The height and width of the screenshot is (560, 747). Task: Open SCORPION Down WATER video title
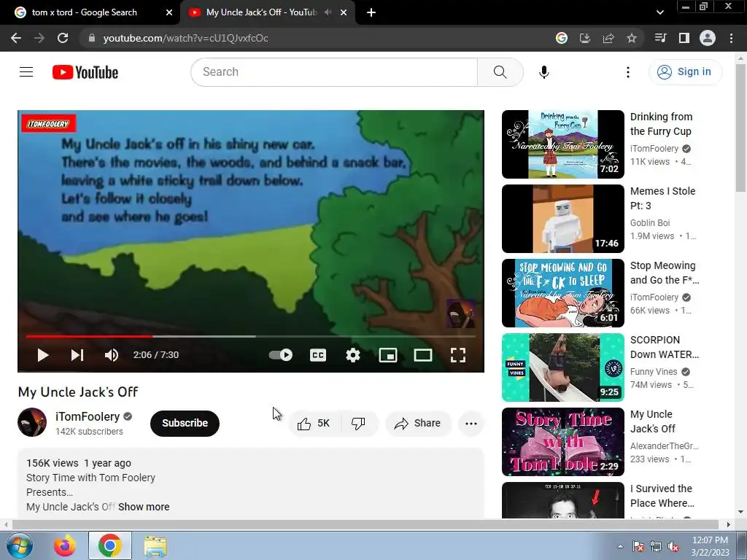664,347
